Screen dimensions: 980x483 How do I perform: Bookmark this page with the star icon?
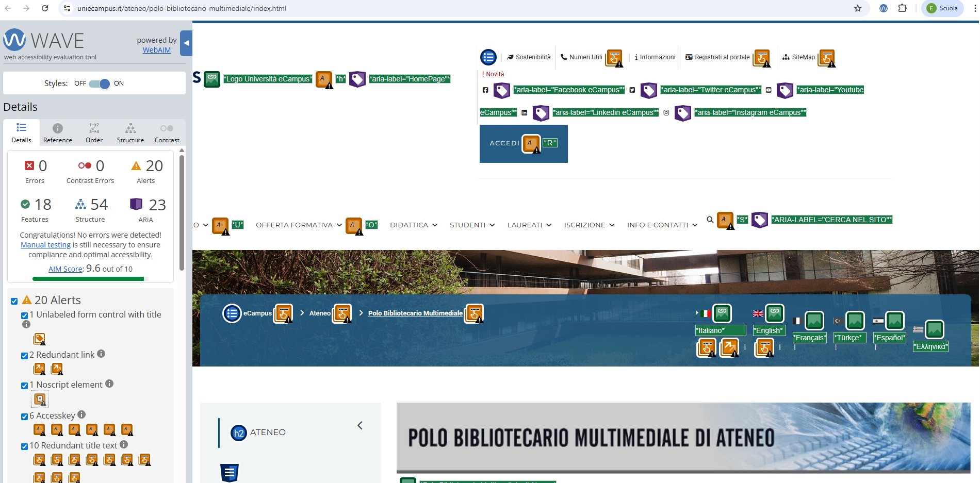coord(858,8)
